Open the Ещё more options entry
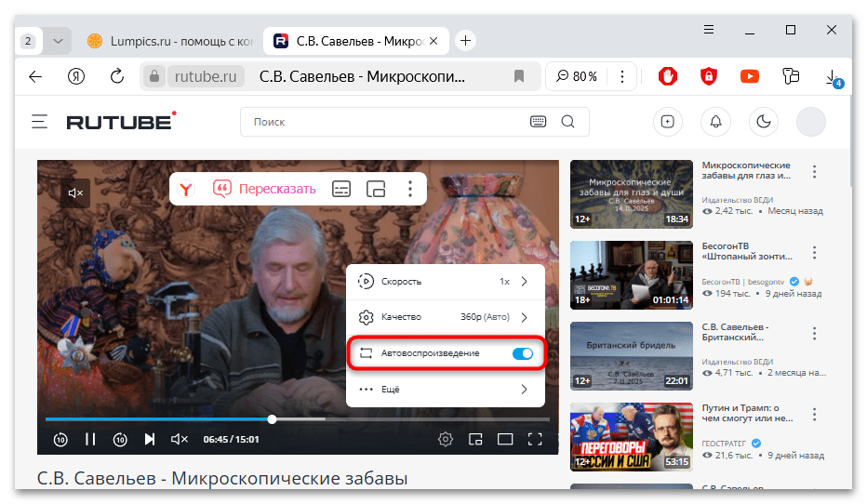 coord(445,389)
